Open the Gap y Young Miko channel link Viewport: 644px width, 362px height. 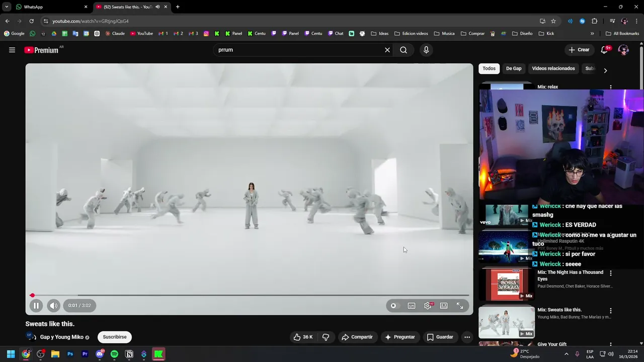pyautogui.click(x=61, y=337)
